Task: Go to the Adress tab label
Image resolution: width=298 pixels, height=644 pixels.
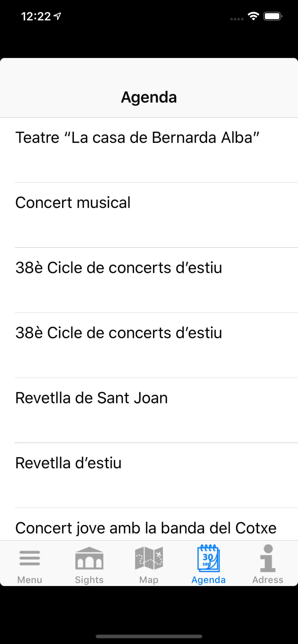Action: 268,580
